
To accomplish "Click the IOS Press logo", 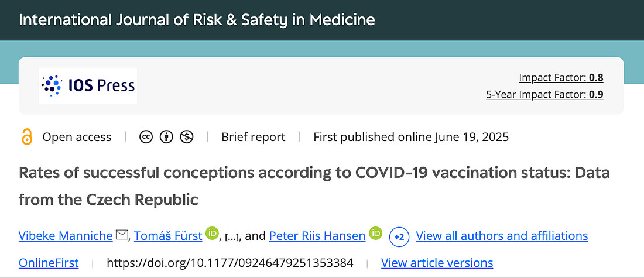I will coord(88,86).
